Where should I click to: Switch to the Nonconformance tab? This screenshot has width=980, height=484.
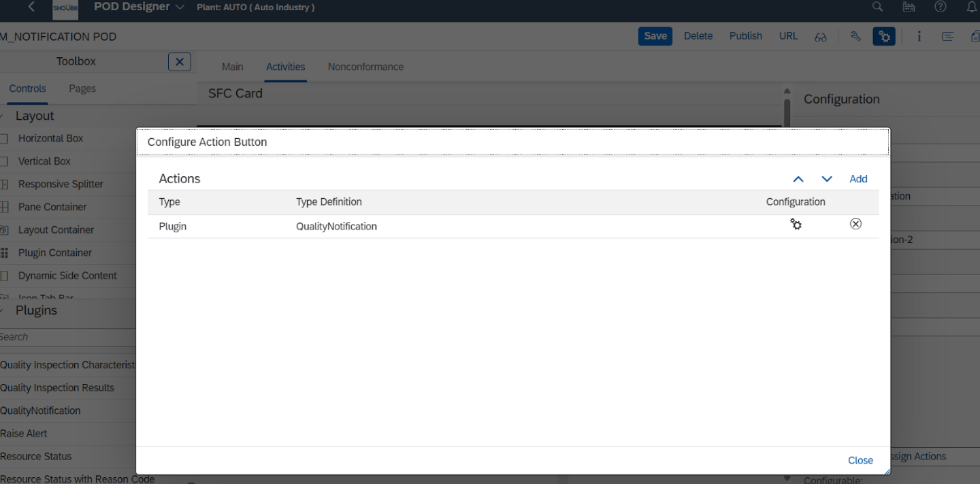point(365,67)
